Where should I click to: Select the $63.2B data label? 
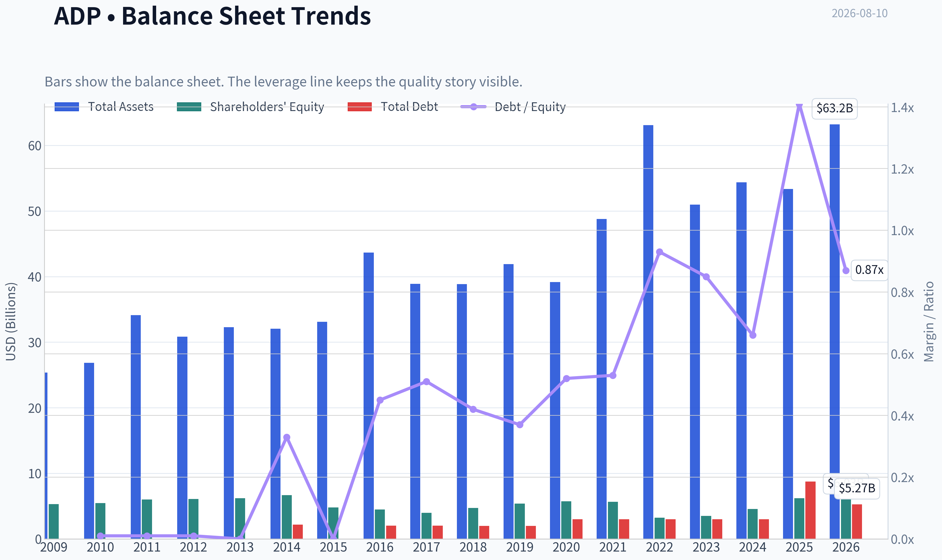coord(835,108)
